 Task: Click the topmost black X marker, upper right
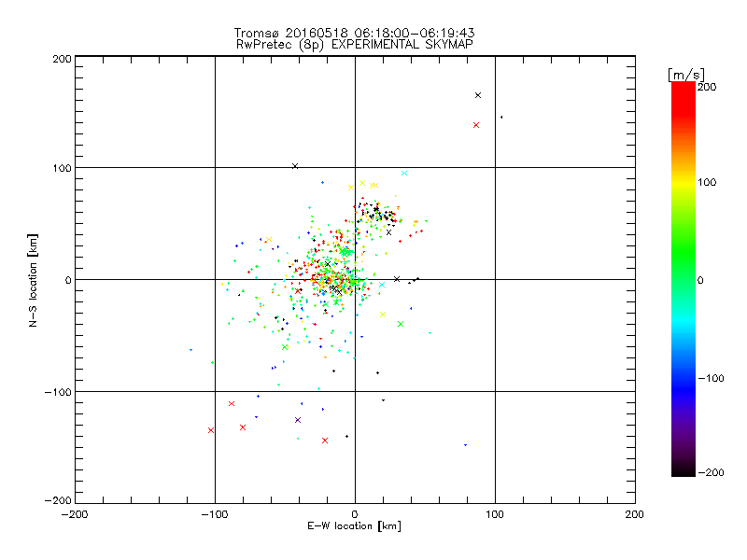click(x=478, y=95)
